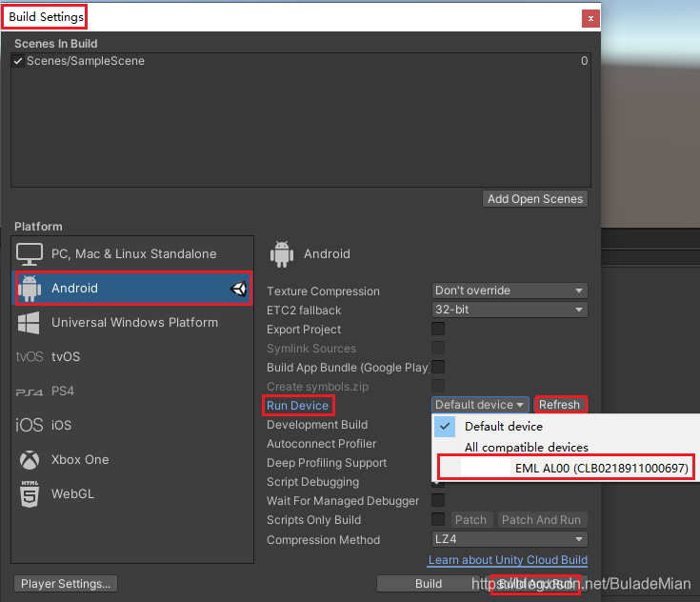
Task: Close the Build Settings window
Action: coord(590,18)
